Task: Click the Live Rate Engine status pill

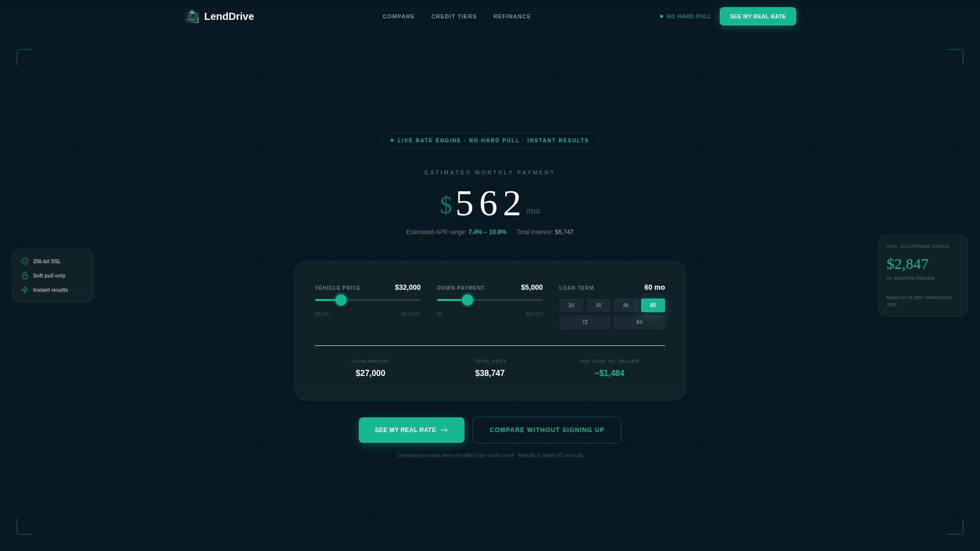Action: pyautogui.click(x=490, y=140)
